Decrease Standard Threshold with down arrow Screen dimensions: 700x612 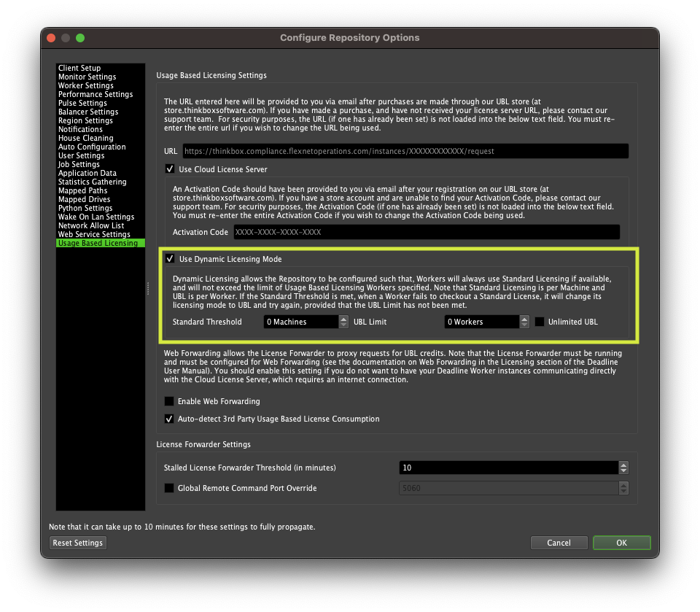point(343,325)
